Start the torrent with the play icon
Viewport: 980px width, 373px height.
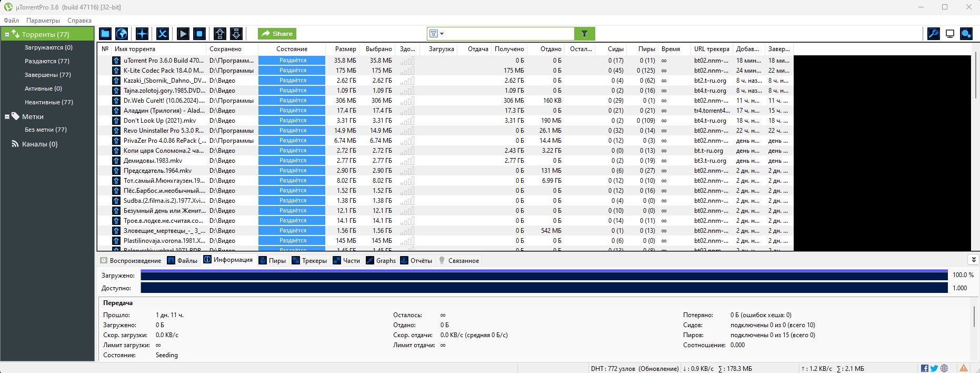pyautogui.click(x=183, y=34)
